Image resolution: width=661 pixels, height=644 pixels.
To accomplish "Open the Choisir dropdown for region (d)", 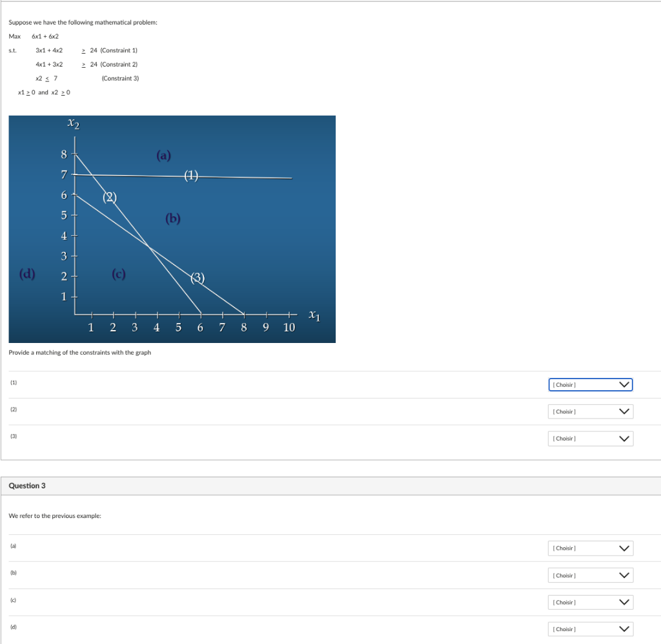I will click(590, 629).
